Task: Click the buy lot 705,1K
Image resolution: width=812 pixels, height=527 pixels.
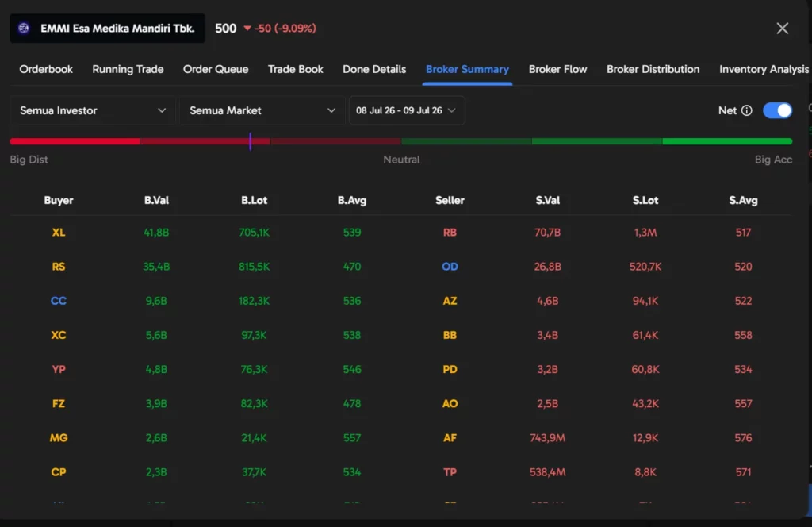Action: 255,233
